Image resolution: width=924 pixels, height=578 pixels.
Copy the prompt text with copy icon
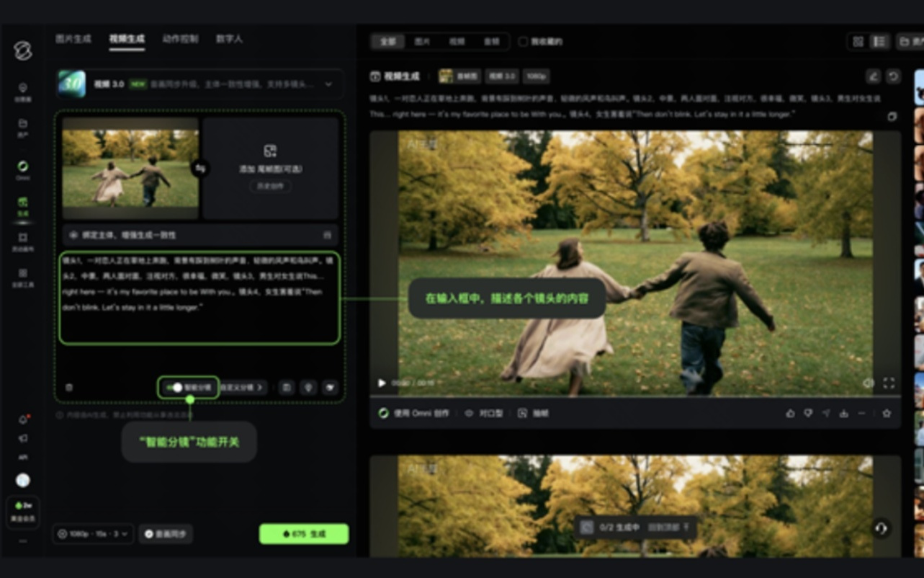point(892,117)
